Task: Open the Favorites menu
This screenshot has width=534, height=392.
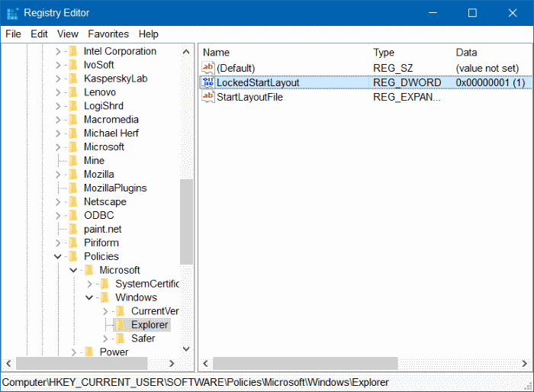Action: [x=108, y=34]
